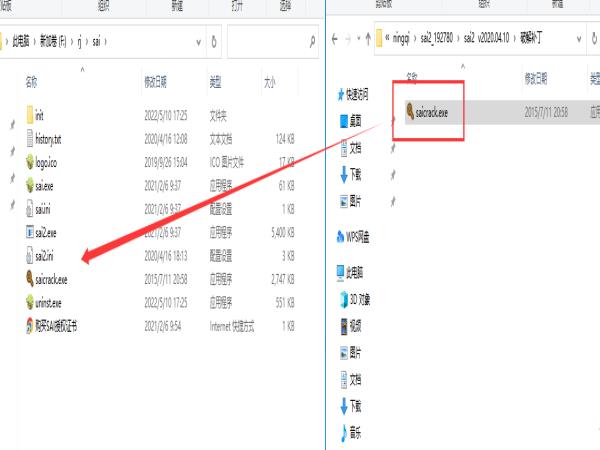The image size is (600, 450).
Task: Click rj in the sai address bar
Action: point(80,41)
